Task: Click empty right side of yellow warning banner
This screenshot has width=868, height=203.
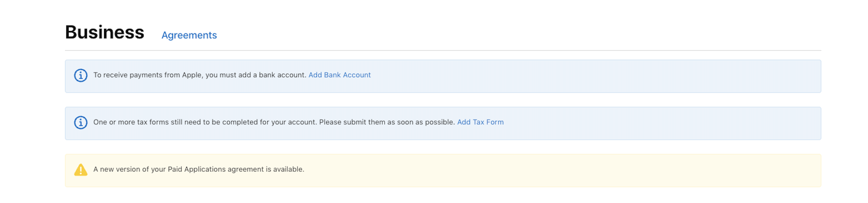Action: point(606,170)
